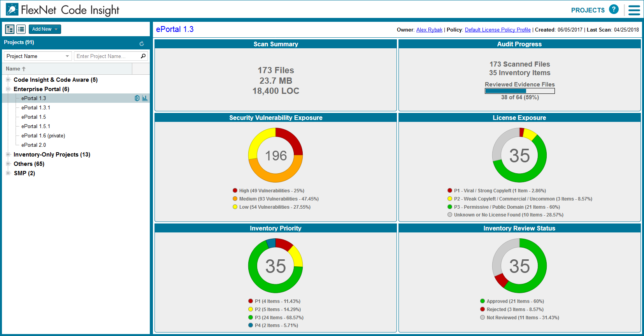
Task: Collapse the Enterprise Portal folder
Action: click(x=8, y=89)
